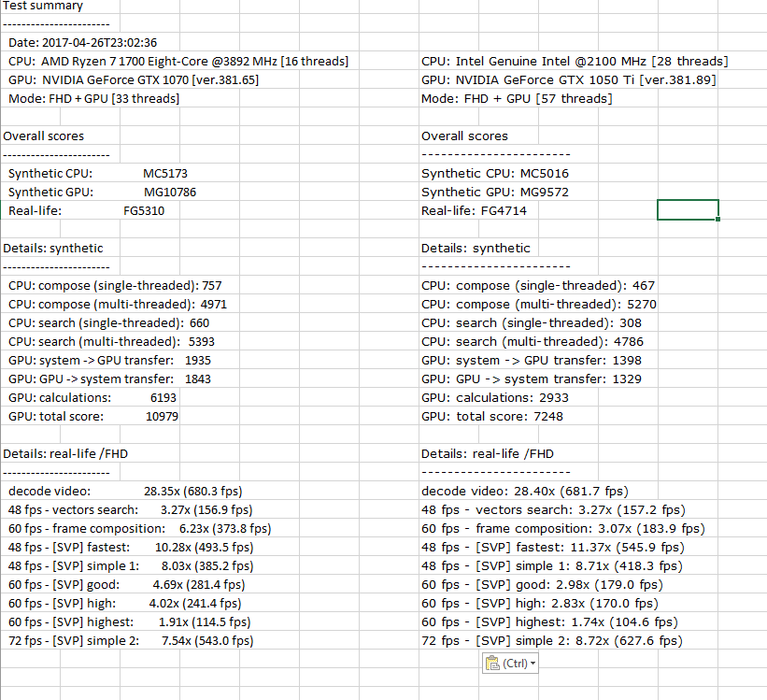Select CPU: compose (single-threaded): 757 cell
The width and height of the screenshot is (767, 700).
tap(115, 285)
